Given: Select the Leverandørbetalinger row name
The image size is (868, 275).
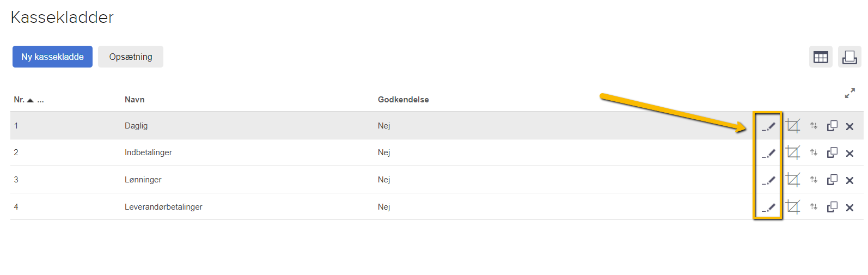Looking at the screenshot, I should tap(163, 207).
